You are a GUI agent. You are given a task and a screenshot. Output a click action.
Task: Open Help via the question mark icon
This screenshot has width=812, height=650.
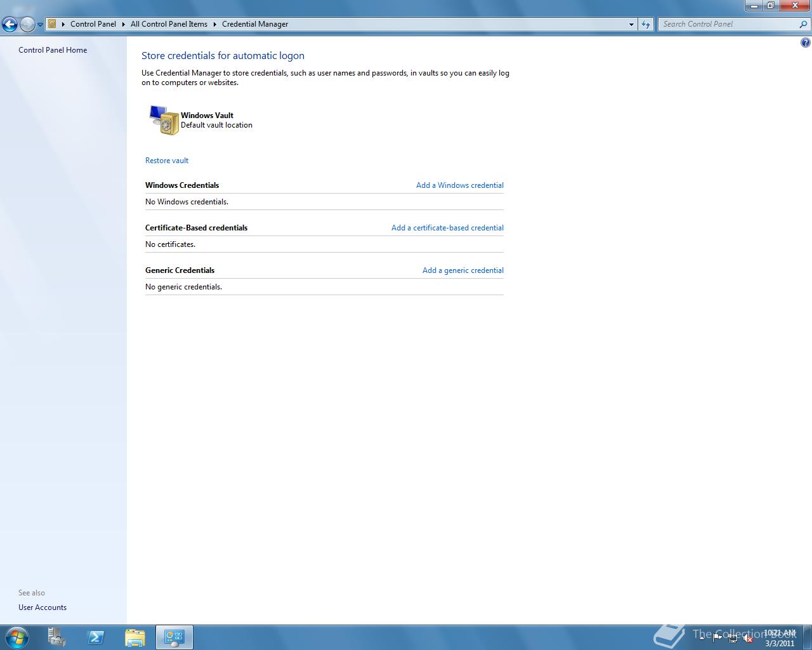click(x=806, y=43)
